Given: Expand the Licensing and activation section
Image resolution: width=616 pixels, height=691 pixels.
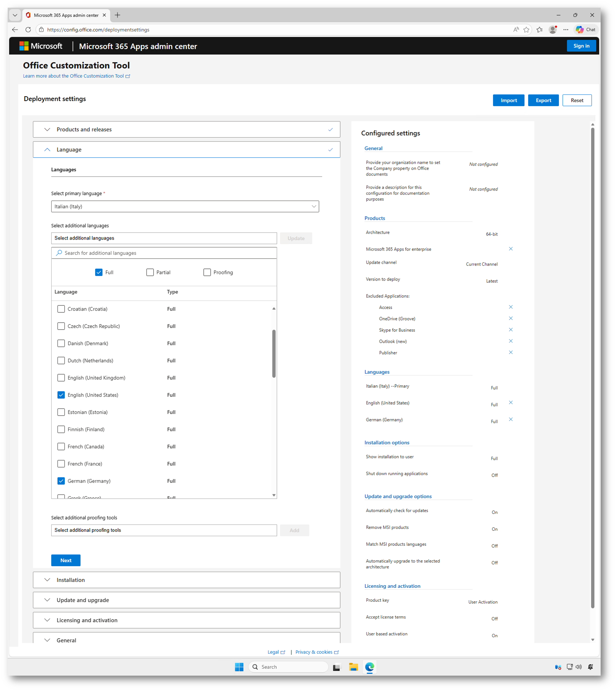Looking at the screenshot, I should click(x=186, y=620).
